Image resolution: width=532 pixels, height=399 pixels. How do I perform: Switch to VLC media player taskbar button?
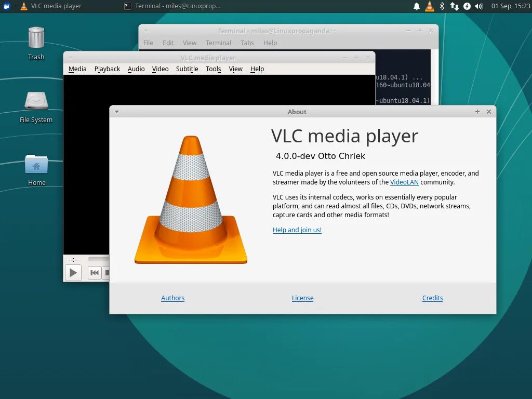coord(51,6)
